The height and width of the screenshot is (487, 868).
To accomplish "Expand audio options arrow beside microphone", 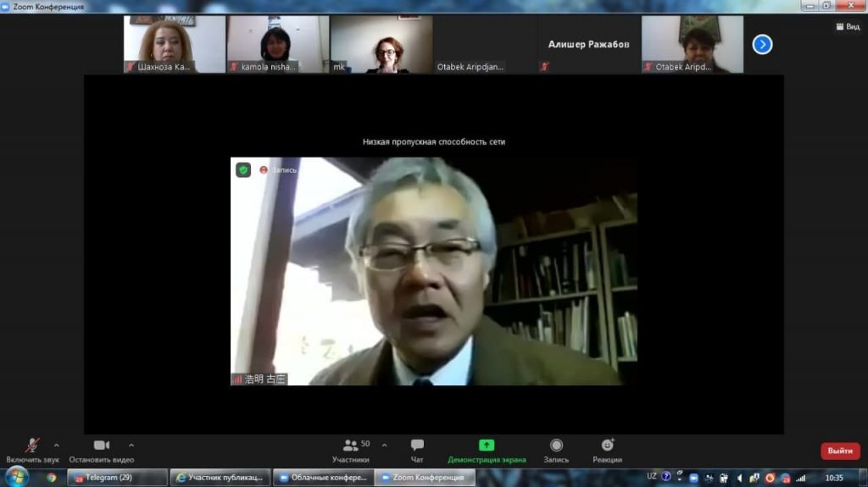I will [57, 445].
